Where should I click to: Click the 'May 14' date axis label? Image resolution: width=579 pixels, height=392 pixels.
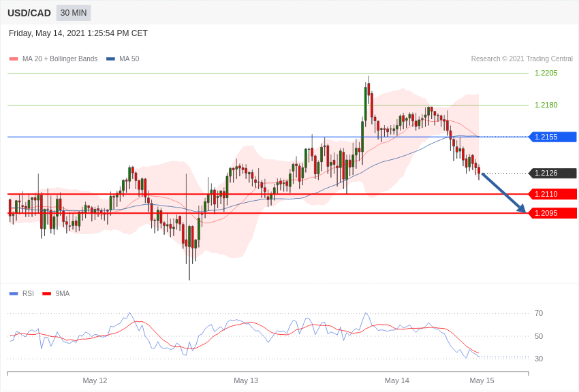[397, 380]
